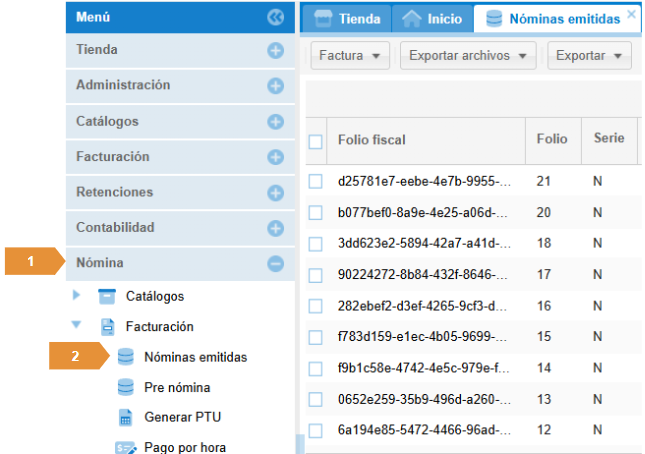Switch to the Tienda tab
Image resolution: width=645 pixels, height=454 pixels.
348,18
